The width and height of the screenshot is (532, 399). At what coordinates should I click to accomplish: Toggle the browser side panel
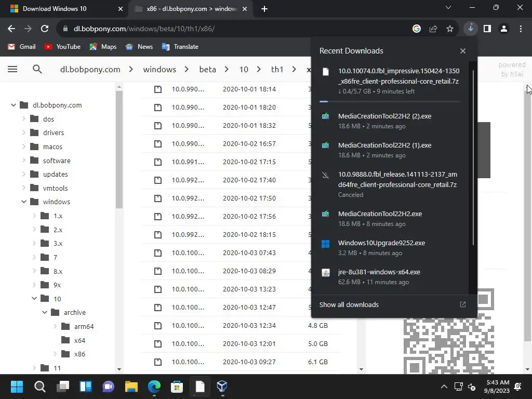pyautogui.click(x=487, y=29)
